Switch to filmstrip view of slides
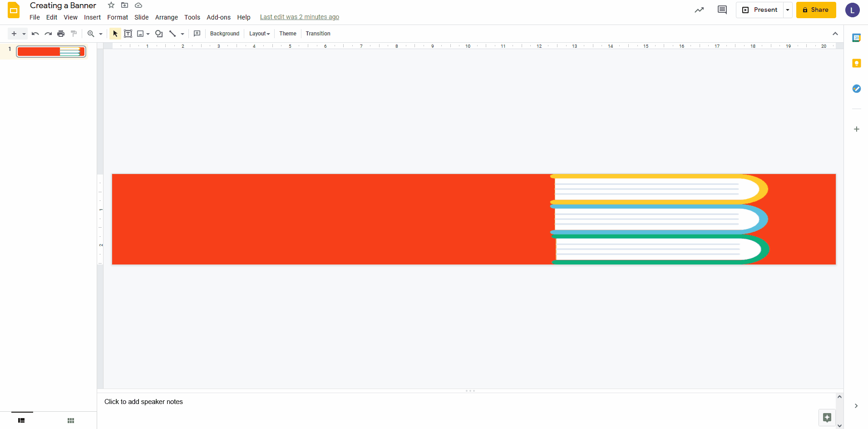The width and height of the screenshot is (868, 429). 21,420
